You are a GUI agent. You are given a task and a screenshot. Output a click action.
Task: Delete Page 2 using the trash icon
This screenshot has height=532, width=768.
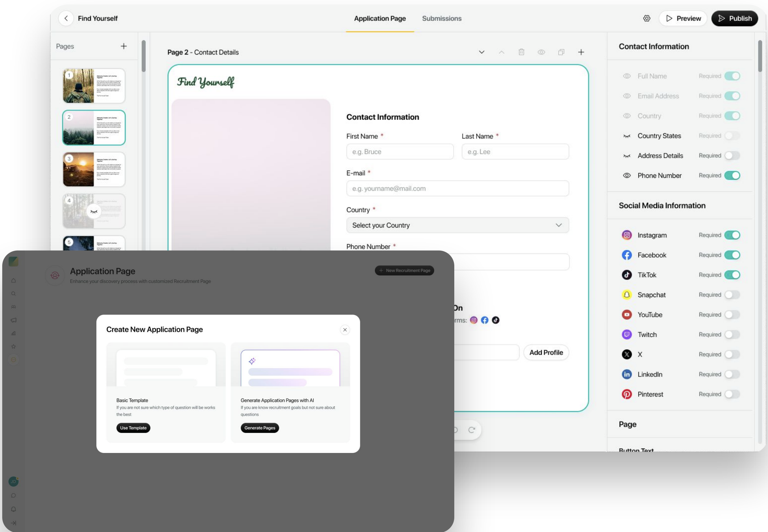521,52
